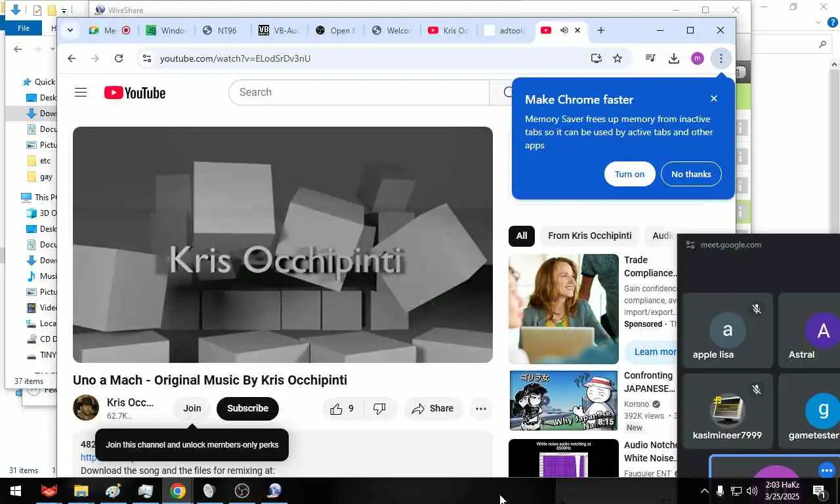Open the File menu in Explorer
Screen dimensions: 840x504
[x=24, y=28]
